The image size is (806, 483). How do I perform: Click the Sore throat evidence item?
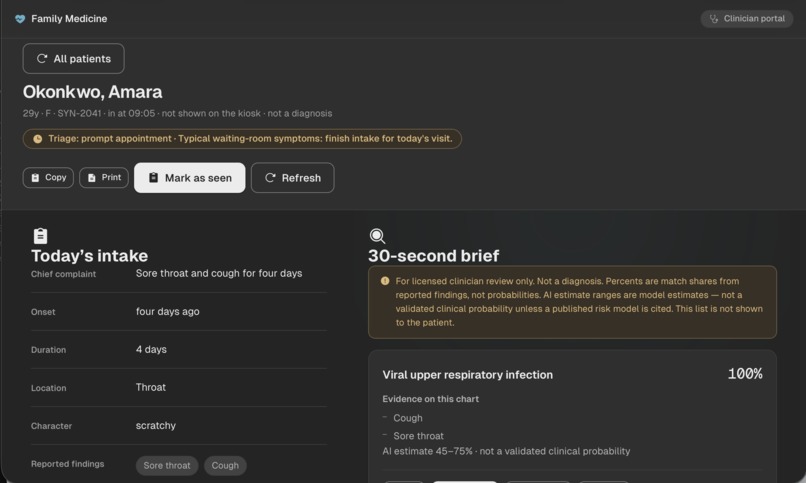pyautogui.click(x=418, y=436)
